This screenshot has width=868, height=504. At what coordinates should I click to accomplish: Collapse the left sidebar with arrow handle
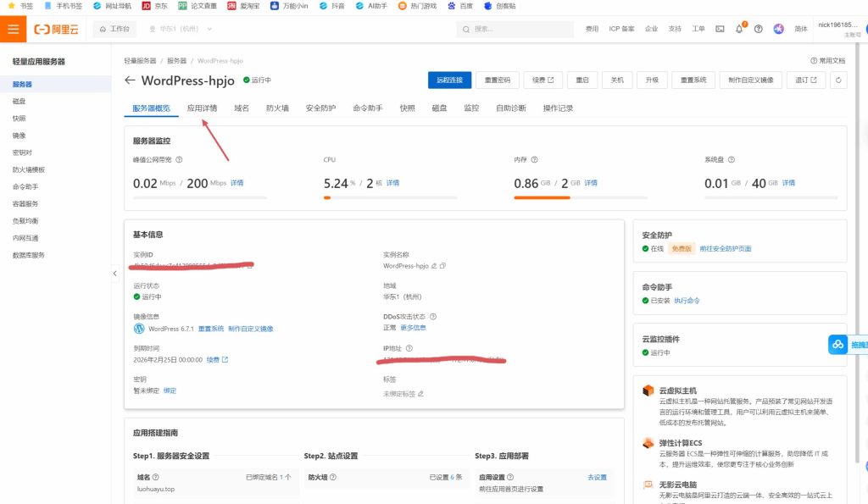[x=115, y=273]
